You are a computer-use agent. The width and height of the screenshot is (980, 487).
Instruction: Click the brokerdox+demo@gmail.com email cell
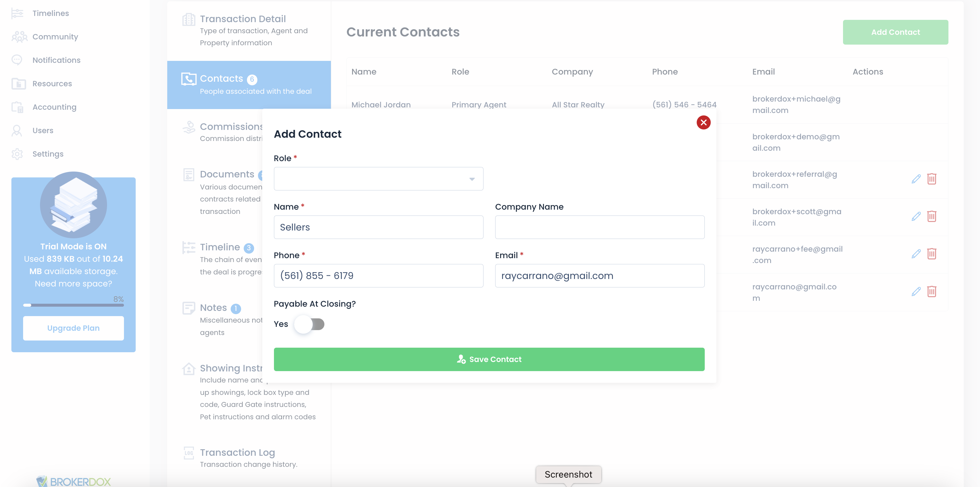pyautogui.click(x=796, y=142)
